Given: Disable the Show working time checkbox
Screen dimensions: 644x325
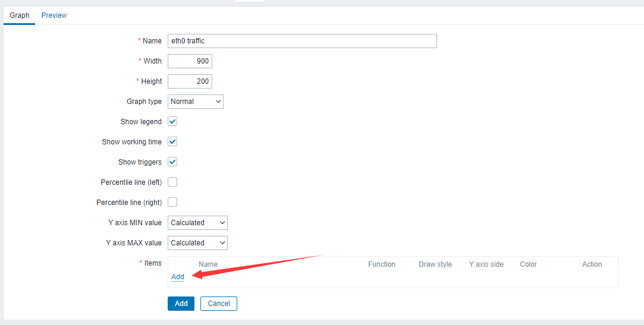Looking at the screenshot, I should pos(173,142).
